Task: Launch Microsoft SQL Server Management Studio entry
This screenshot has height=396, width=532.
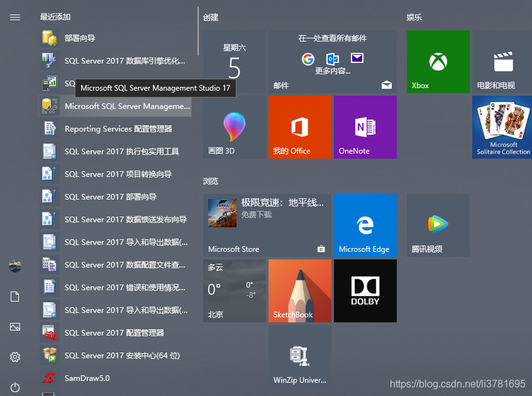Action: coord(115,106)
